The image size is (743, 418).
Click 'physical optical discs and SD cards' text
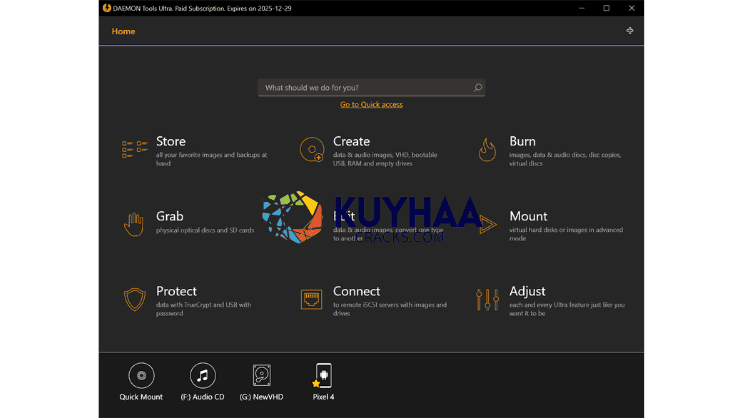205,230
